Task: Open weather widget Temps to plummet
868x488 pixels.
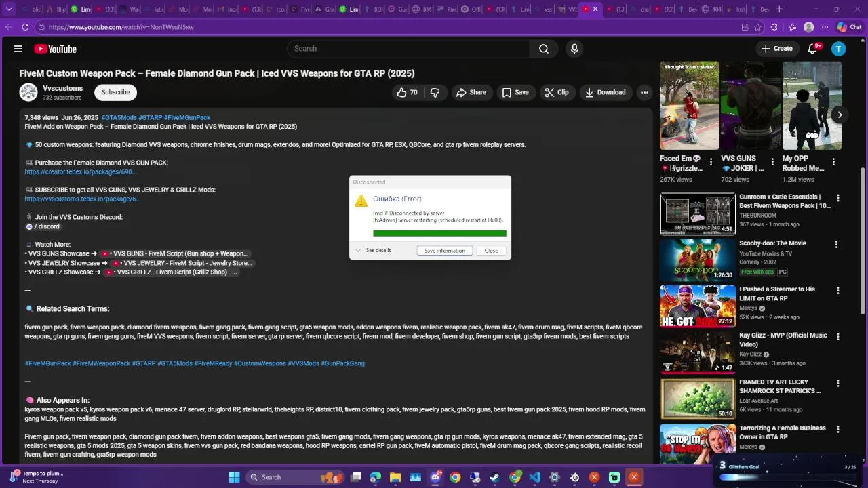Action: pos(35,477)
